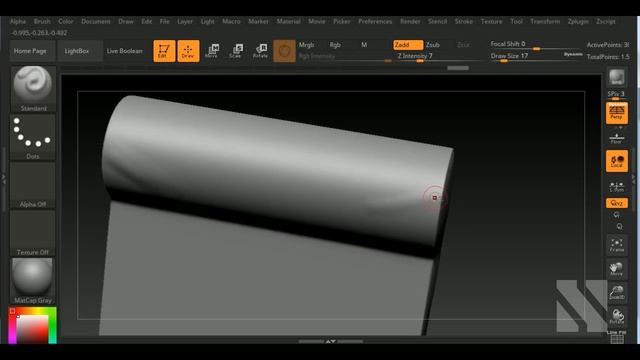This screenshot has height=360, width=640.
Task: Open the Document menu
Action: [x=96, y=21]
